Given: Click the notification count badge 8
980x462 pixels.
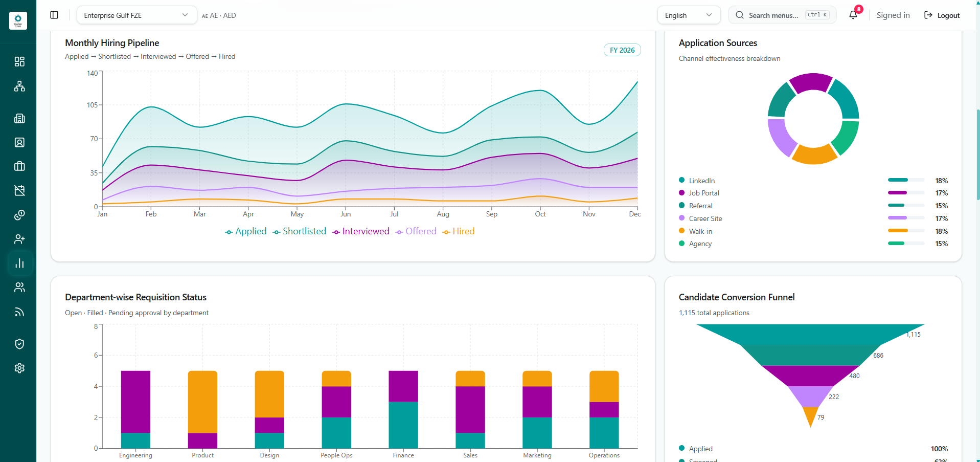Looking at the screenshot, I should coord(859,9).
